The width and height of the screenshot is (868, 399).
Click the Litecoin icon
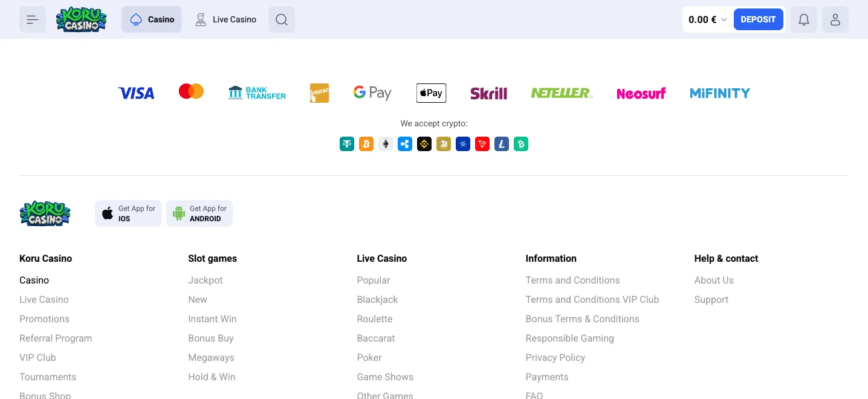502,144
